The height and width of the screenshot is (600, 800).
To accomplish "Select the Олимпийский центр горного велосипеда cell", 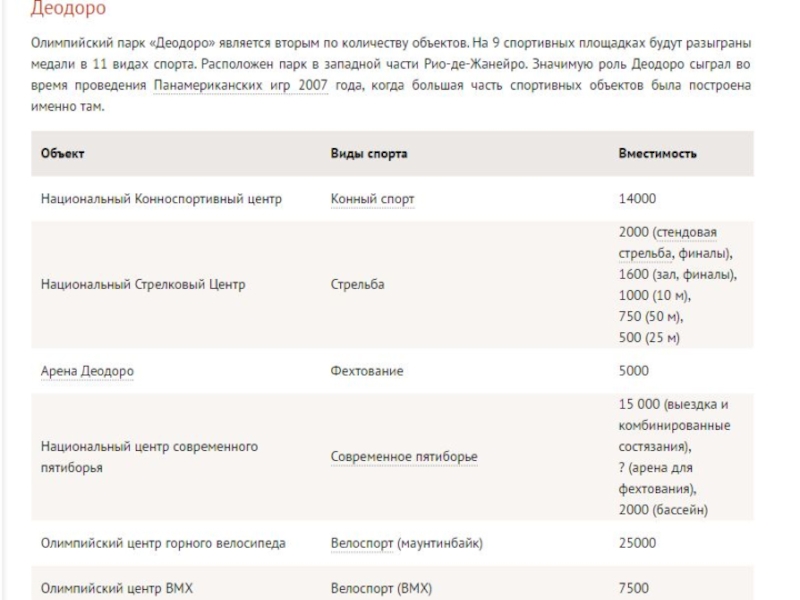I will click(x=163, y=543).
